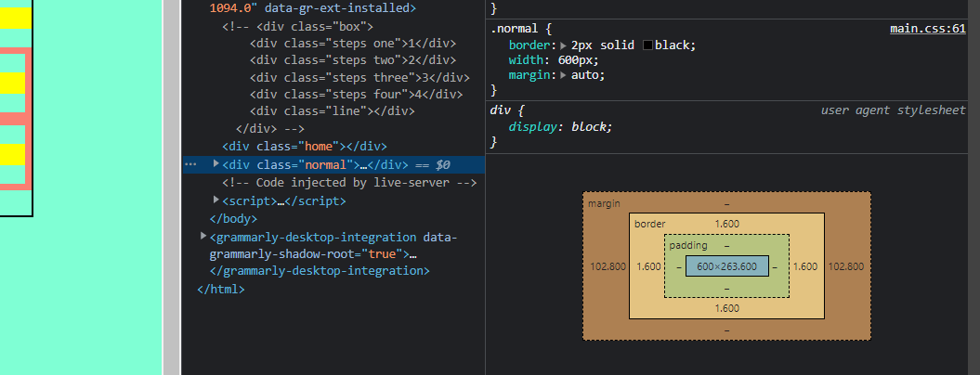The width and height of the screenshot is (980, 375).
Task: Click the top border value 1.600
Action: pyautogui.click(x=727, y=224)
